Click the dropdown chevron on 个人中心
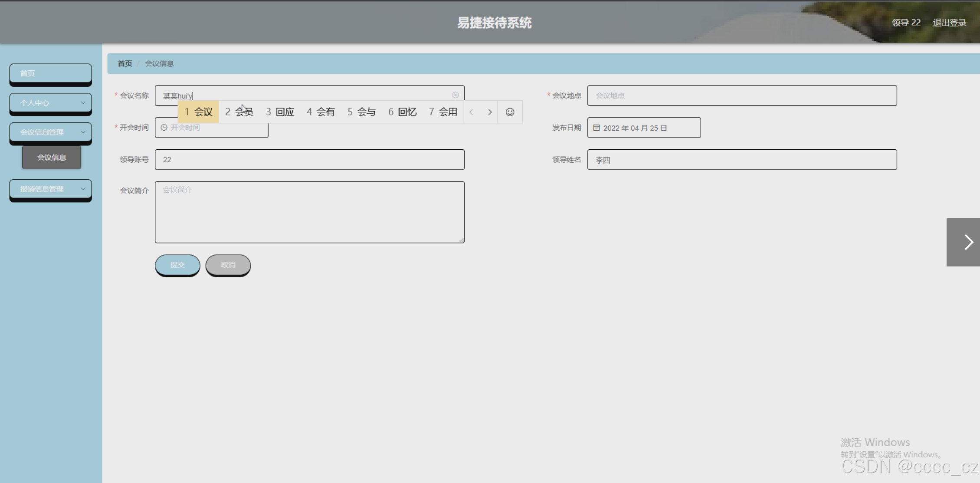 pyautogui.click(x=83, y=102)
